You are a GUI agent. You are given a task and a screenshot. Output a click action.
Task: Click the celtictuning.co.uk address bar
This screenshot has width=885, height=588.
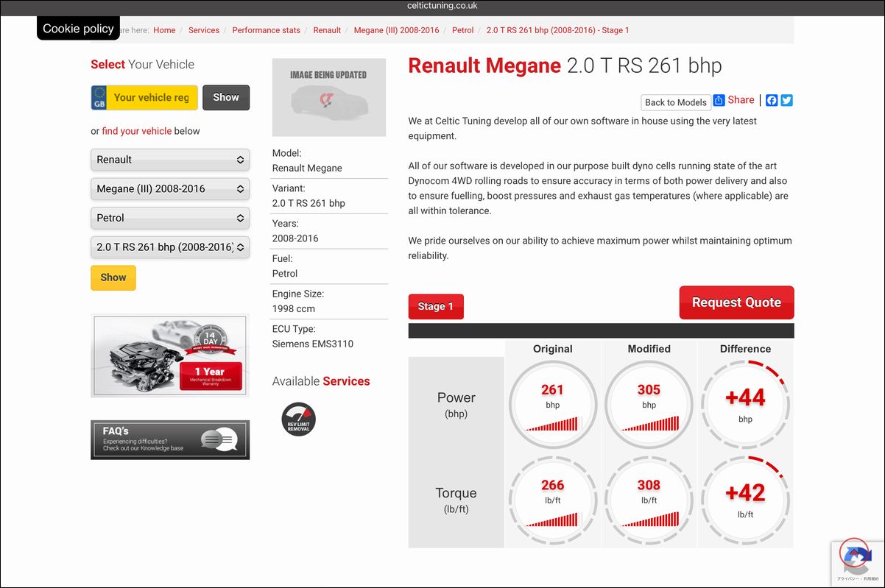point(442,6)
